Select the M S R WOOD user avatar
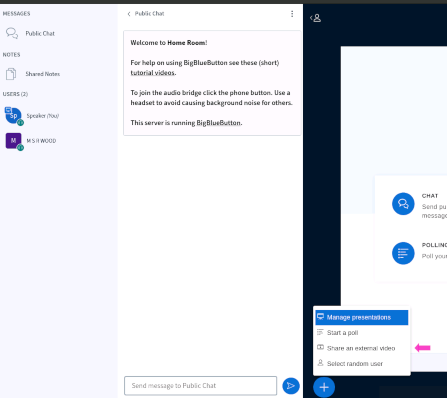This screenshot has height=398, width=447. coord(13,141)
